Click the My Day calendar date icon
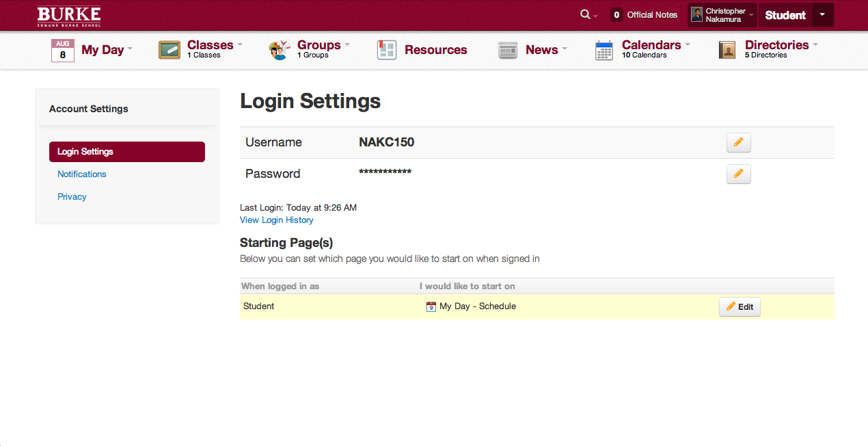The width and height of the screenshot is (868, 446). (63, 51)
